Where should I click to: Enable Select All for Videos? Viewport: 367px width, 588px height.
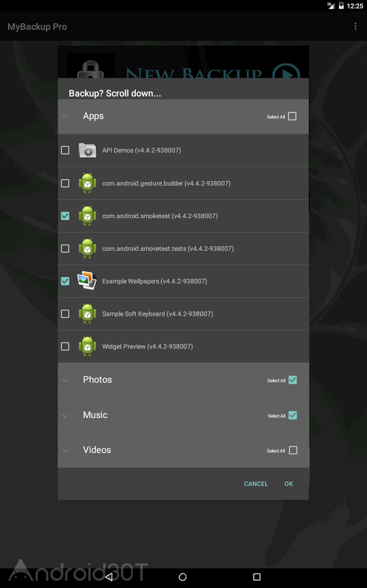coord(293,450)
